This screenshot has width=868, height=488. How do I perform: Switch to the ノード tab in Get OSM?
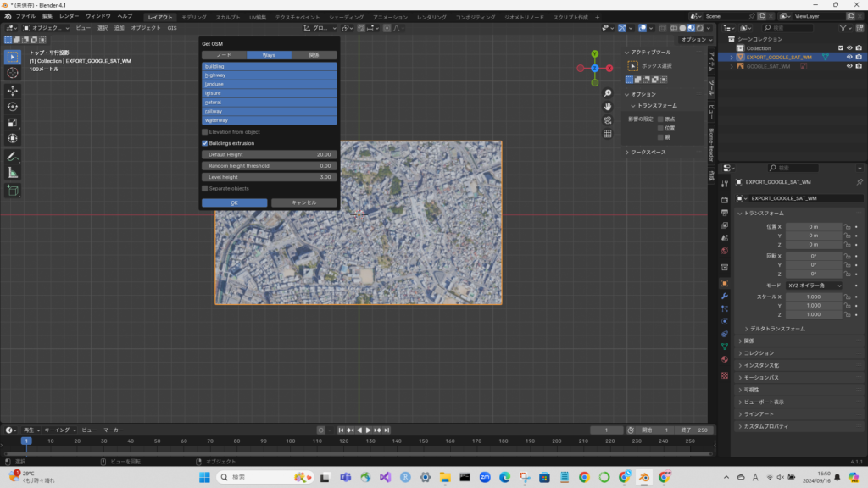coord(224,54)
